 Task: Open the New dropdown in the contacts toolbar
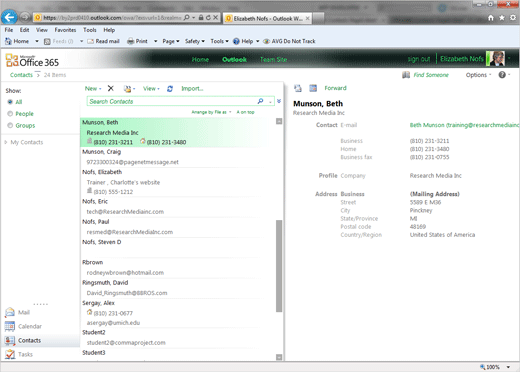tap(93, 89)
